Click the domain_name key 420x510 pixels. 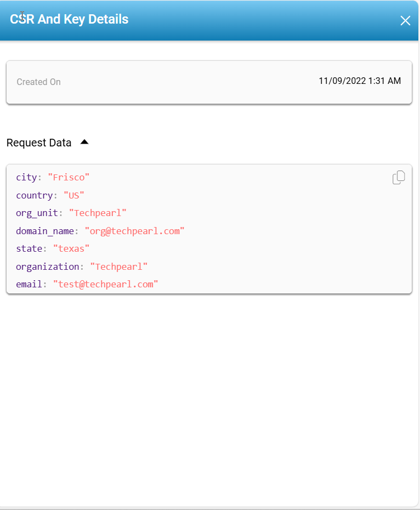click(x=44, y=231)
